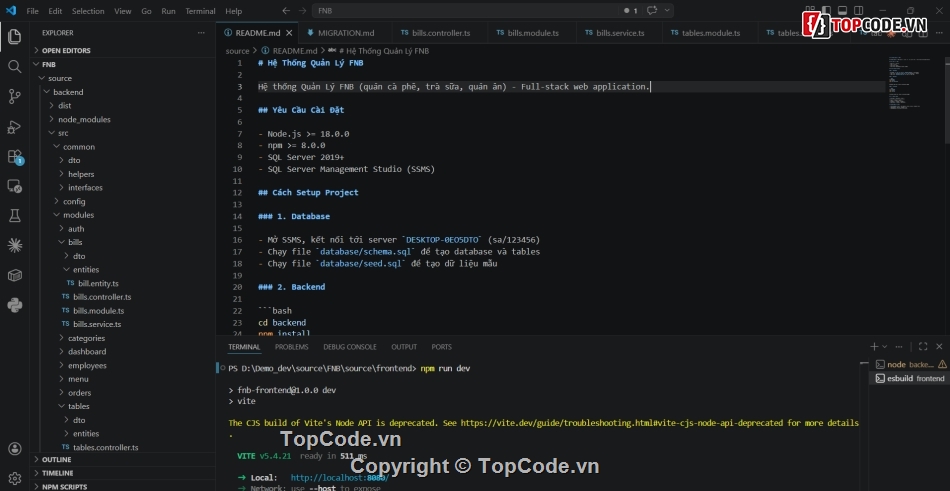Open the Run and Debug view
The image size is (950, 491).
14,126
